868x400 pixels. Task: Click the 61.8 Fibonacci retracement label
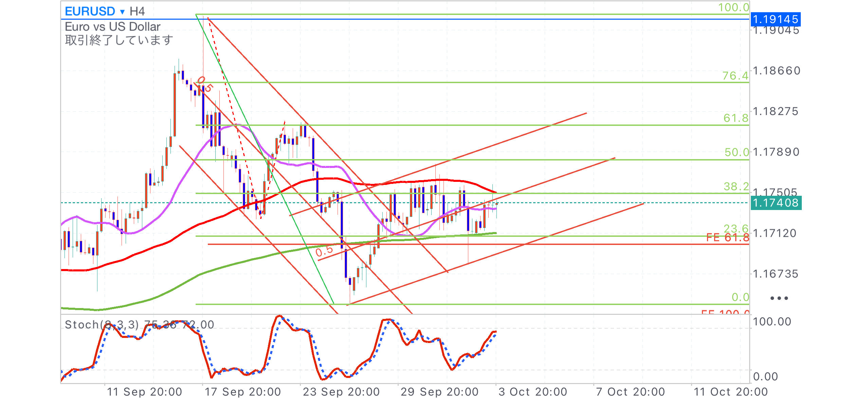point(736,118)
